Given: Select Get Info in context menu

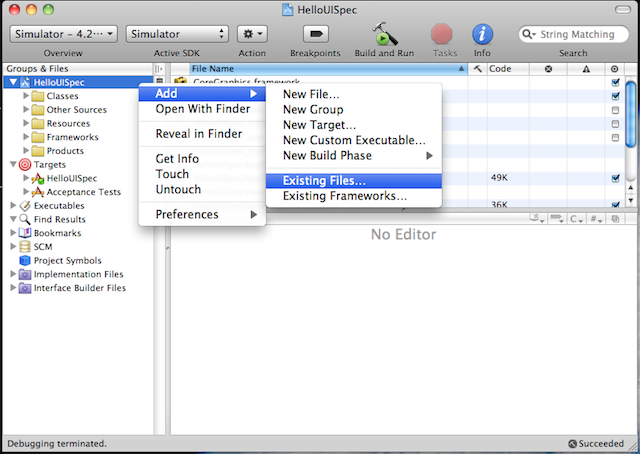Looking at the screenshot, I should 202,158.
